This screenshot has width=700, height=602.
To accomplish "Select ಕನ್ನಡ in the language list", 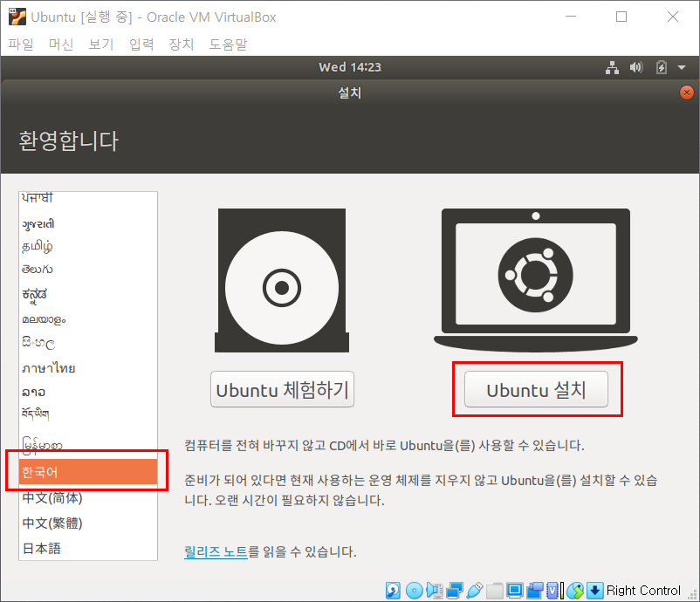I will pos(88,295).
